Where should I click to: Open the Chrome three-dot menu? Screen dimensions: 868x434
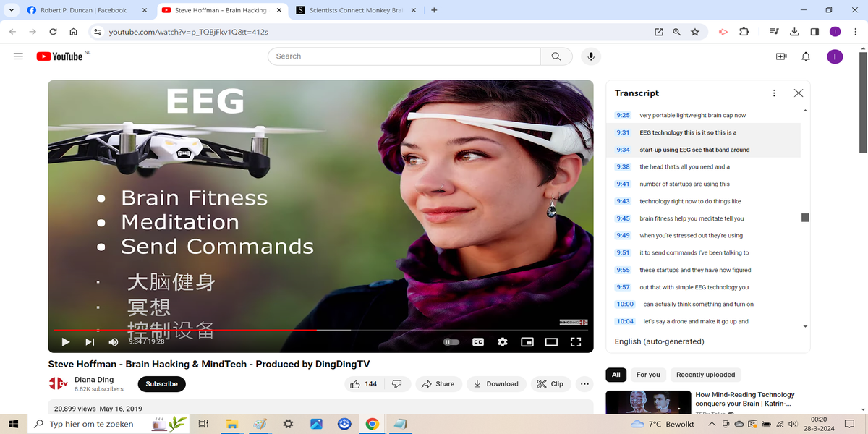(856, 32)
